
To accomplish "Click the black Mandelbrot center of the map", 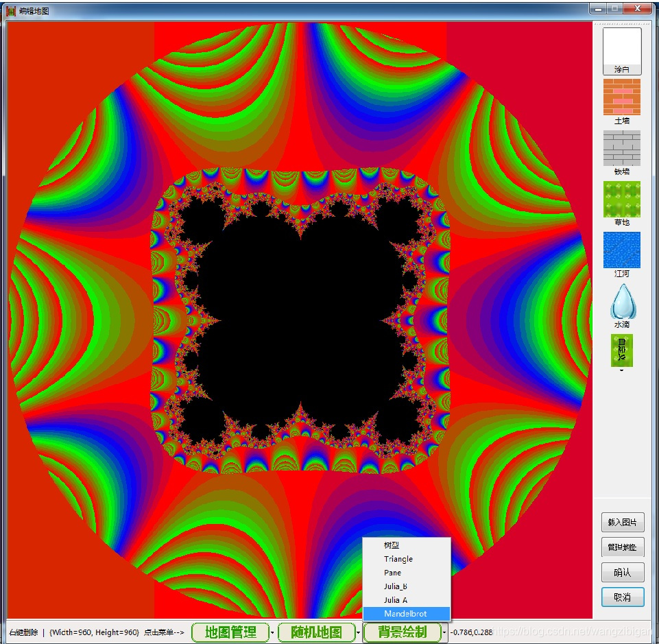I will pos(300,320).
